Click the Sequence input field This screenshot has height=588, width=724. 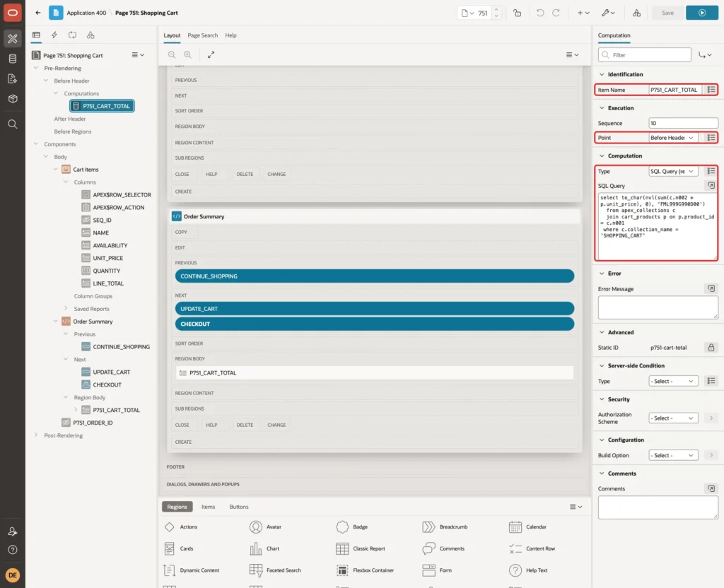click(684, 123)
